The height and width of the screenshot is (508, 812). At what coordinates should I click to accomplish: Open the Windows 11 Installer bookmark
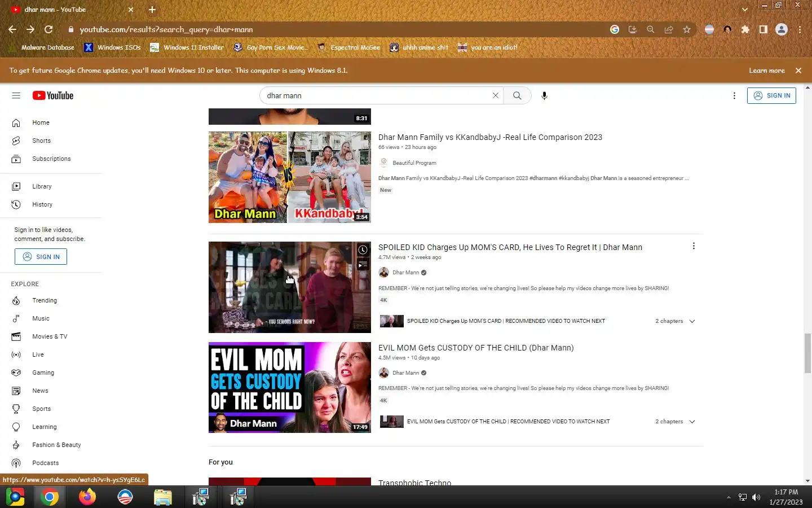(x=187, y=47)
